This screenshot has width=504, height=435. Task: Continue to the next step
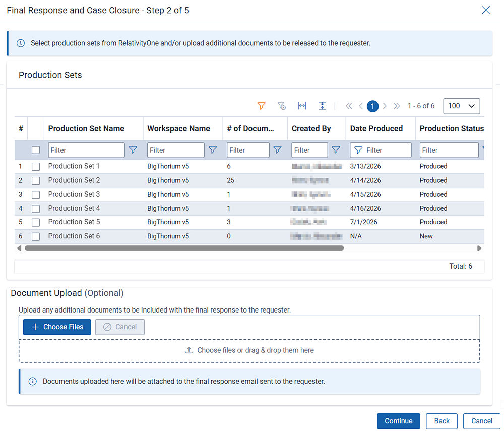(x=398, y=421)
